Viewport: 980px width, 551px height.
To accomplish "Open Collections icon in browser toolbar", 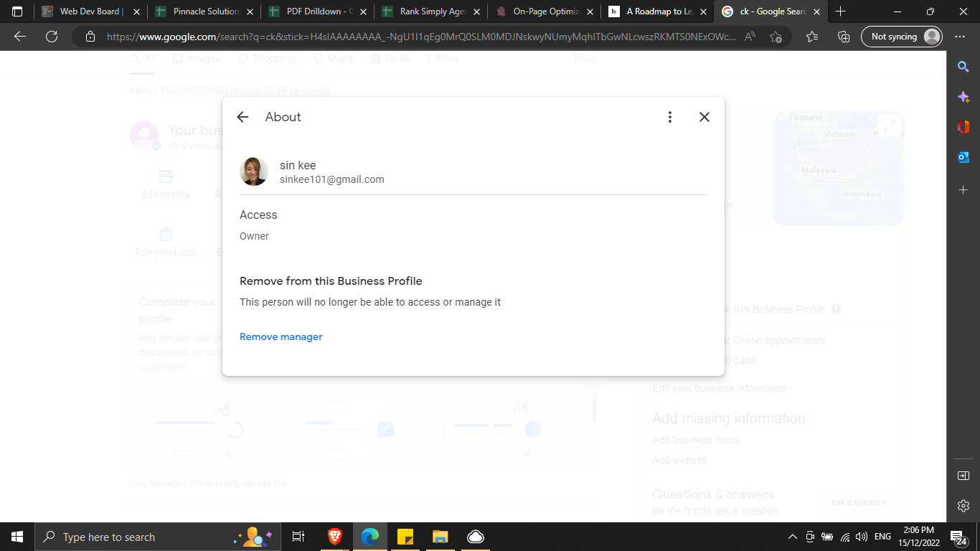I will [x=844, y=37].
